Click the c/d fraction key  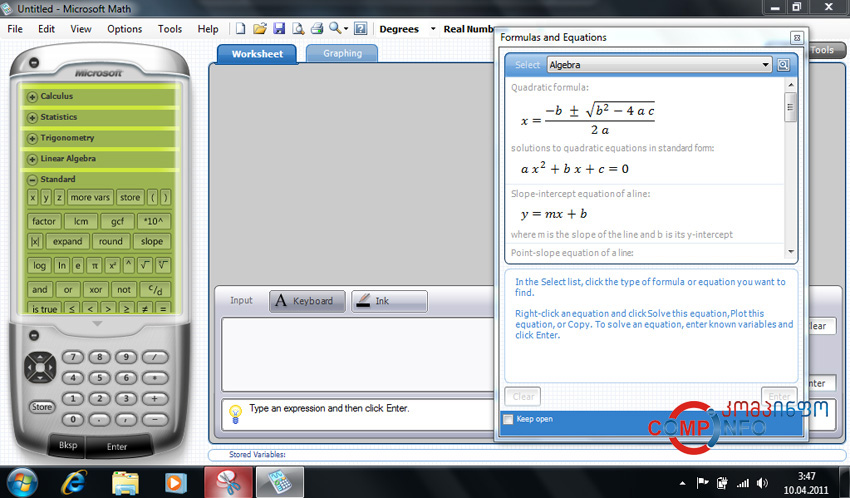click(x=155, y=290)
